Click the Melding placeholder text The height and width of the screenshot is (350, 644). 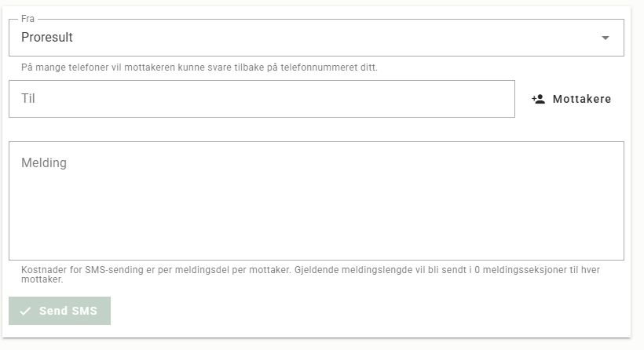44,163
